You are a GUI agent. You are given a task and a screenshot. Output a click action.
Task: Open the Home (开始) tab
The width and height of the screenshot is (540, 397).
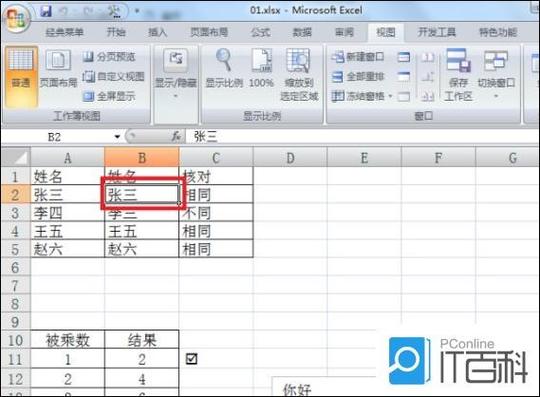pyautogui.click(x=116, y=32)
